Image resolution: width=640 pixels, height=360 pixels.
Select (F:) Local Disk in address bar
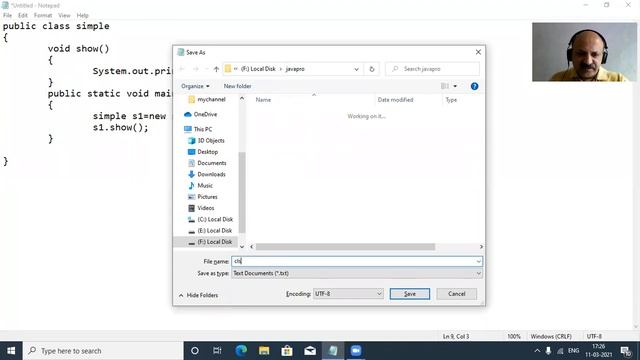pyautogui.click(x=258, y=69)
